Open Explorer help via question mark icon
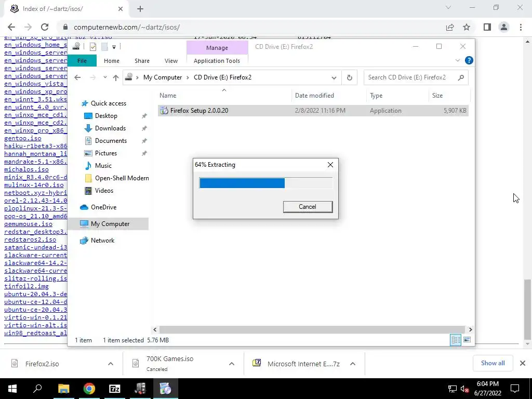 (x=469, y=60)
